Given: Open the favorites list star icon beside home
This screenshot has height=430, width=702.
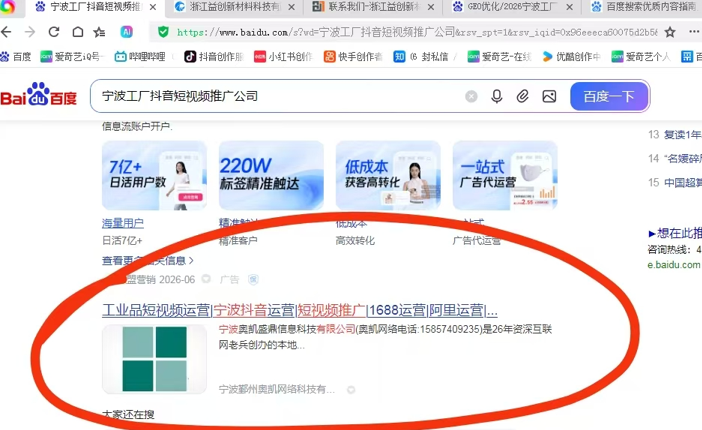Looking at the screenshot, I should [99, 32].
